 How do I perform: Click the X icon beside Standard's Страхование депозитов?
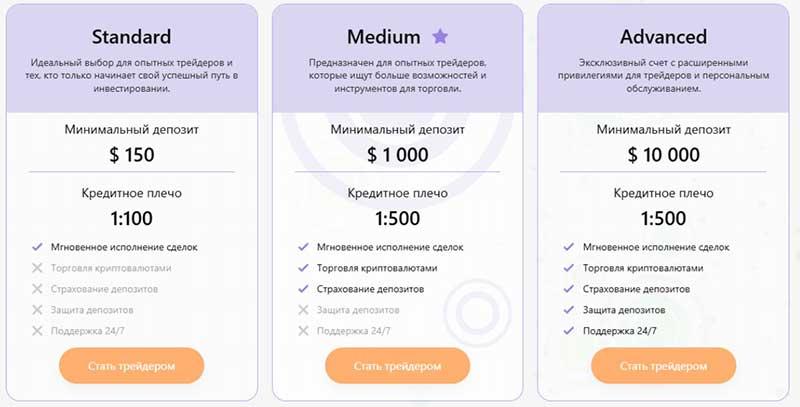click(x=37, y=289)
